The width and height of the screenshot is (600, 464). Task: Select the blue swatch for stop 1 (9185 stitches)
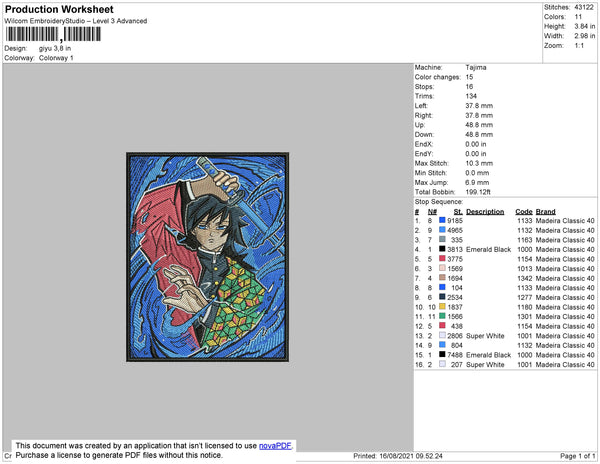[442, 220]
